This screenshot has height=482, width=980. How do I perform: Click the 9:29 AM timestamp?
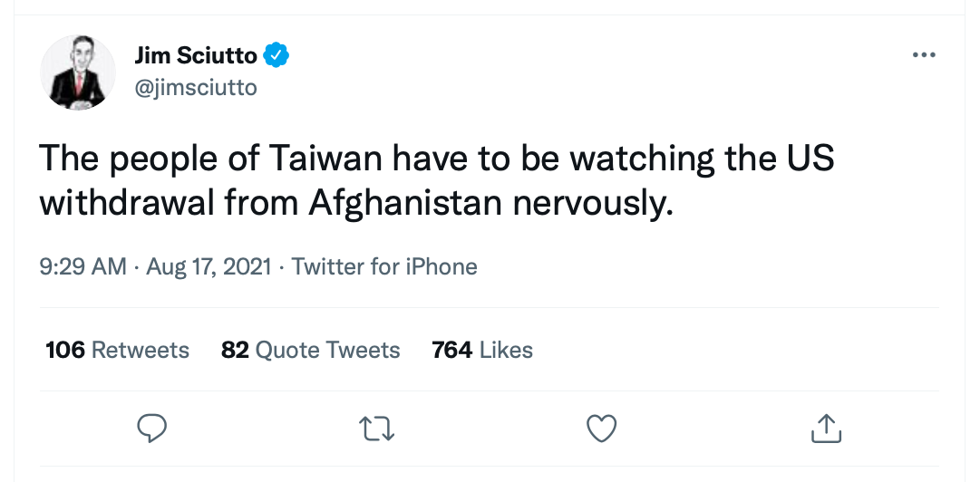[x=82, y=266]
